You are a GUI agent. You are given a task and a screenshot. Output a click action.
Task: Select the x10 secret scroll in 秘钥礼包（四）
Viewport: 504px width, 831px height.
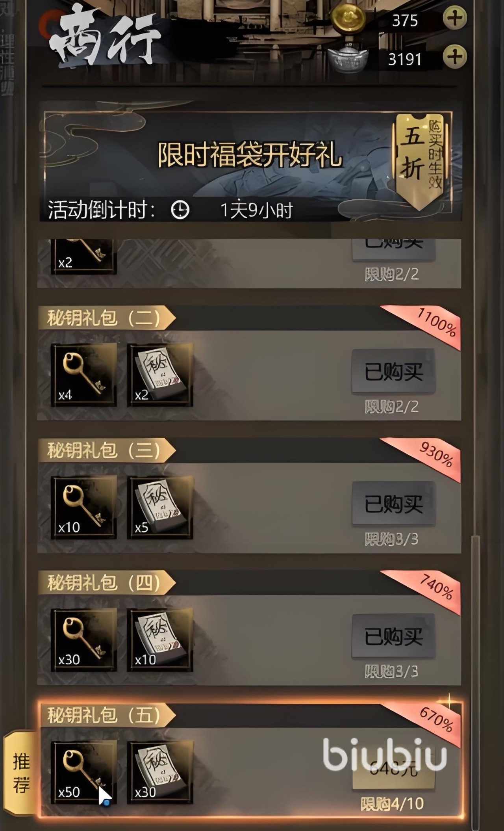pos(160,640)
